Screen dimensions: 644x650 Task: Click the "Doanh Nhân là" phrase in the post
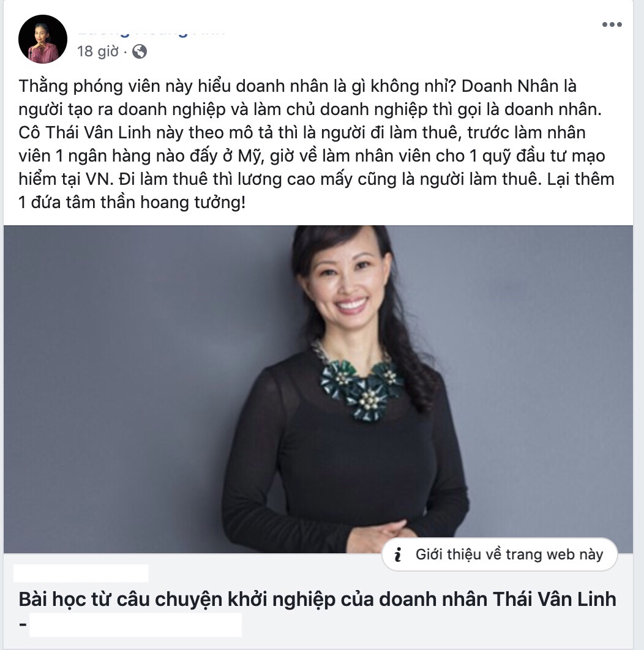point(519,86)
